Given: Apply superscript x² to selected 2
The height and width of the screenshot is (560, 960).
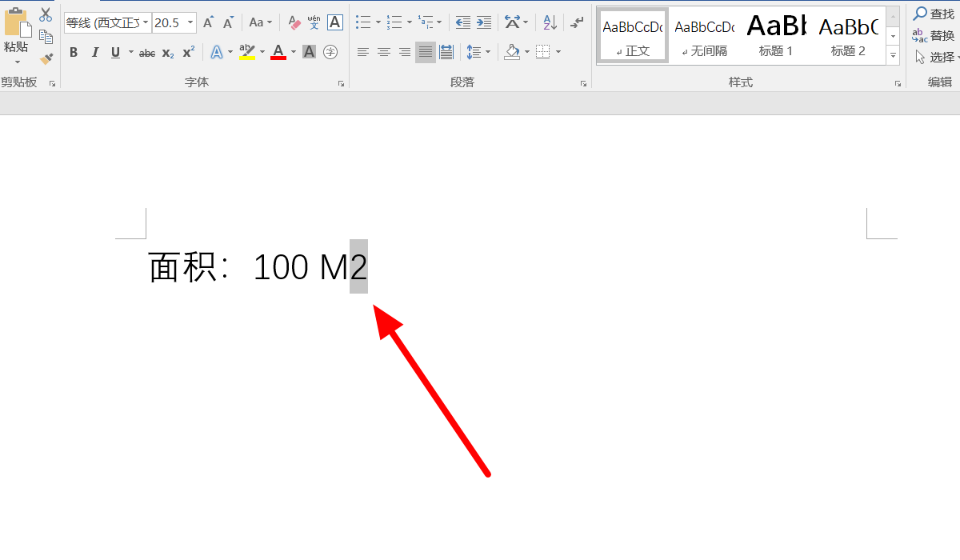Looking at the screenshot, I should tap(188, 53).
